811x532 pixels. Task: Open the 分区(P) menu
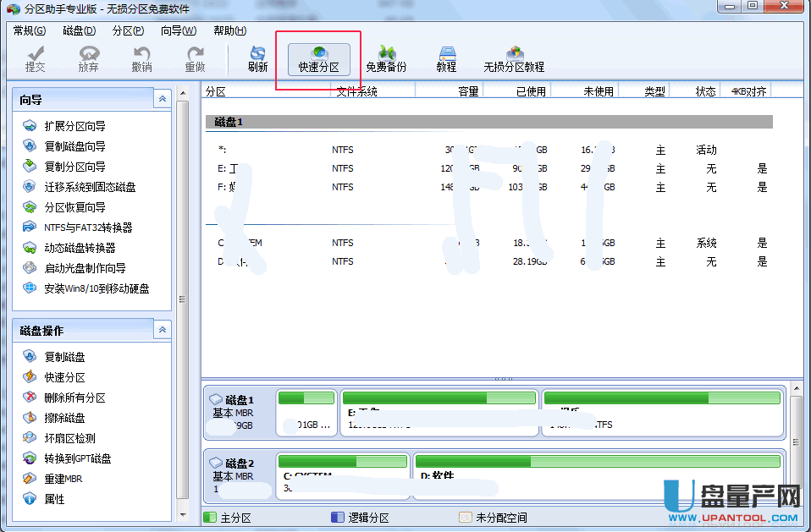point(129,30)
